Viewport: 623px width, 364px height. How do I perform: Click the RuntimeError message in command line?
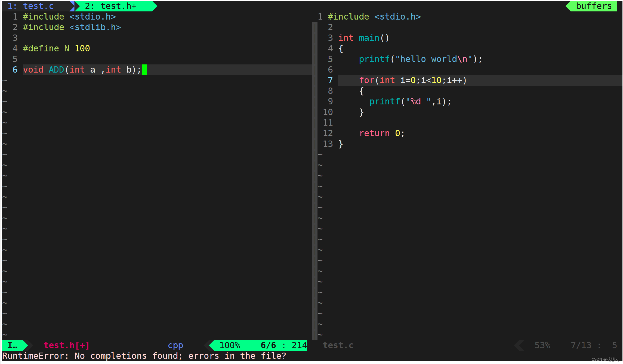point(144,356)
